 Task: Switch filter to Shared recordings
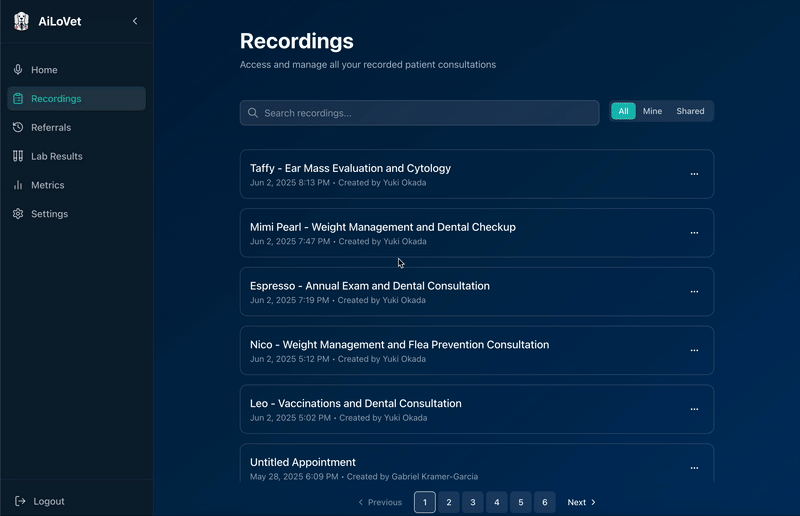coord(690,112)
